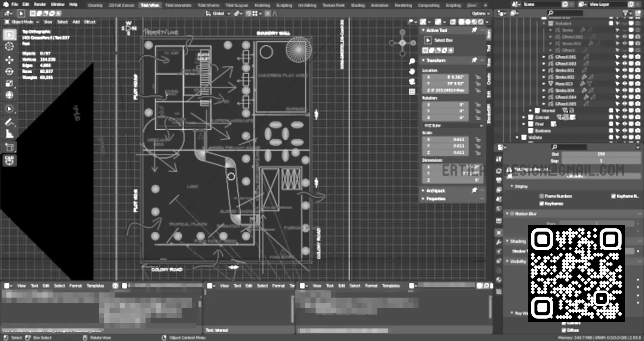This screenshot has height=341, width=644.
Task: Toggle camera view in viewport gizmo
Action: [x=412, y=82]
